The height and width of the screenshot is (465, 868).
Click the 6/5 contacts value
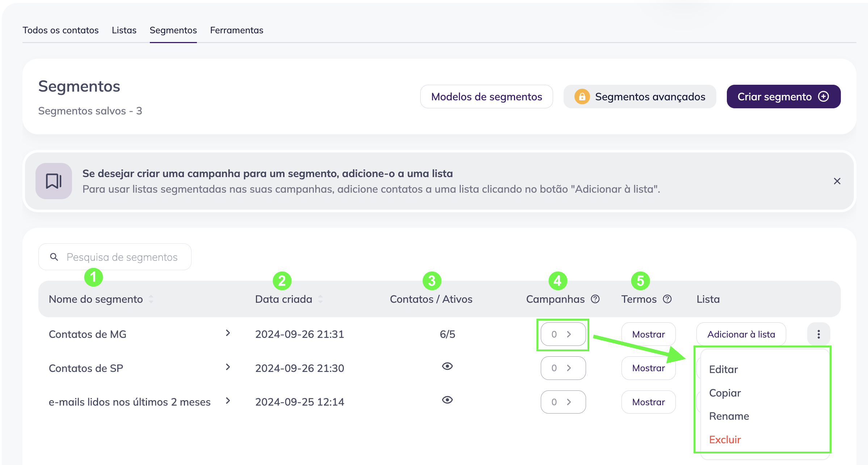click(x=447, y=334)
